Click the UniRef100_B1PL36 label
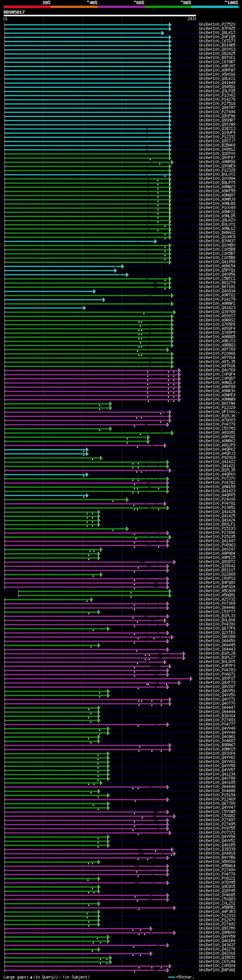Image resolution: width=242 pixels, height=980 pixels. 217,416
